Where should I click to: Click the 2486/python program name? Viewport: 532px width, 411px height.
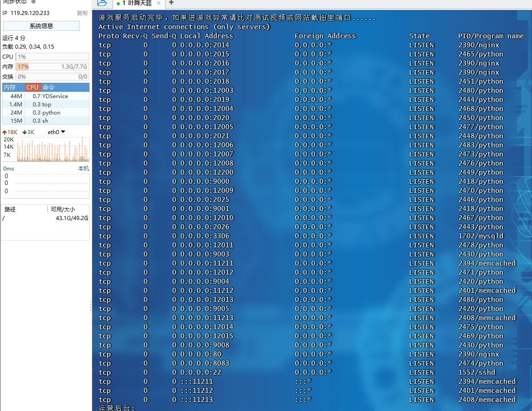point(481,300)
